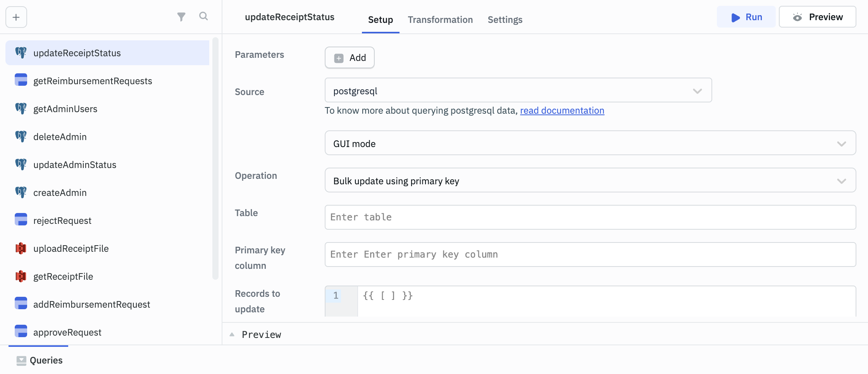Run the updateReceiptStatus query
Image resolution: width=868 pixels, height=374 pixels.
pyautogui.click(x=746, y=17)
